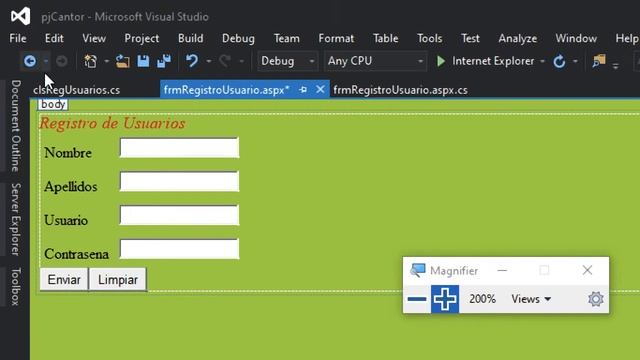The width and height of the screenshot is (640, 360).
Task: Expand the Internet Explorer browser dropdown arrow
Action: (542, 61)
